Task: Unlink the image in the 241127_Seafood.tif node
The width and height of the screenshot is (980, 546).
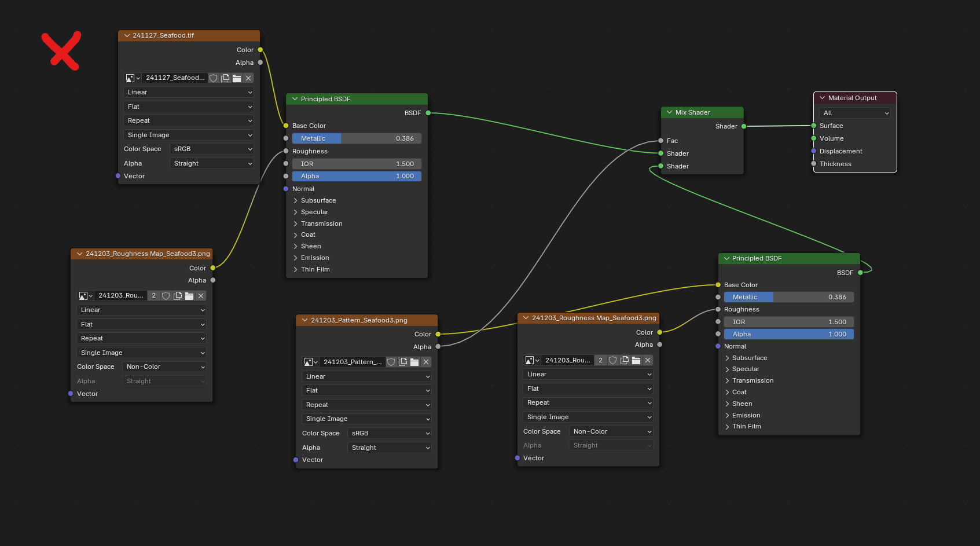Action: [248, 78]
